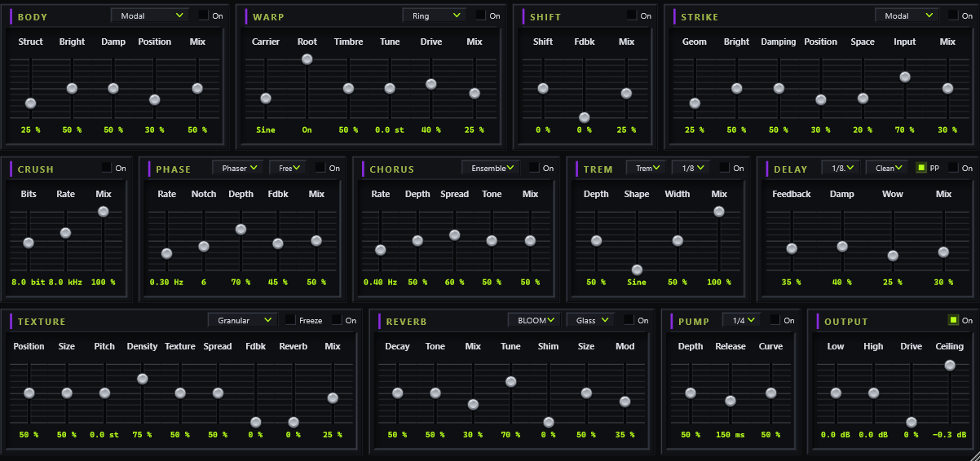The width and height of the screenshot is (980, 461).
Task: Click the CHORUS Spread slider knob
Action: coord(454,235)
